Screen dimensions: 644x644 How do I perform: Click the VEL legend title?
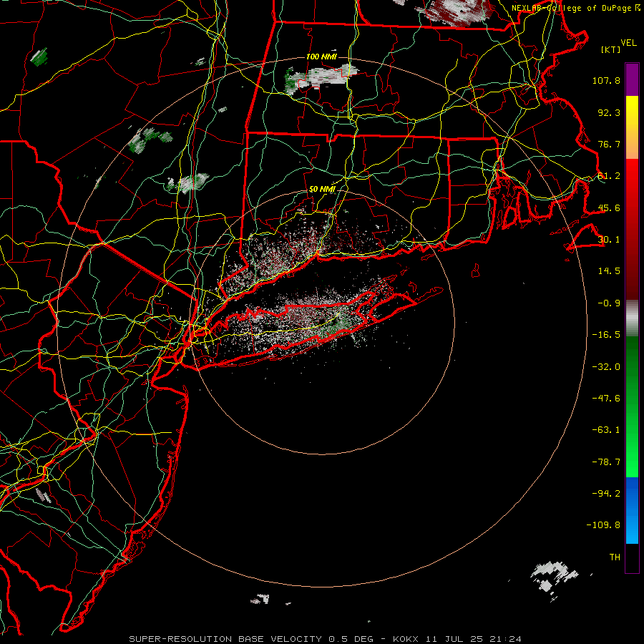tap(629, 43)
